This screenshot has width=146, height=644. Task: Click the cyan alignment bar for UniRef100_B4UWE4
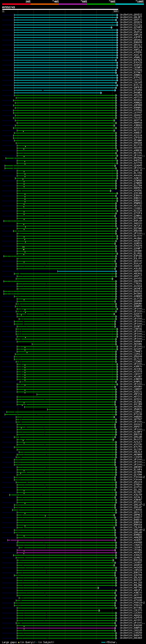[x=58, y=93]
